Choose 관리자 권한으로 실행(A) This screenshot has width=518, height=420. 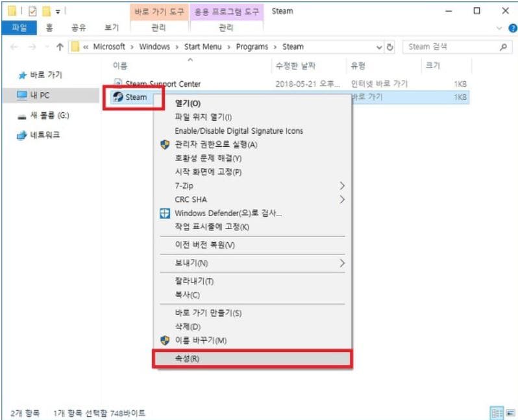point(253,144)
